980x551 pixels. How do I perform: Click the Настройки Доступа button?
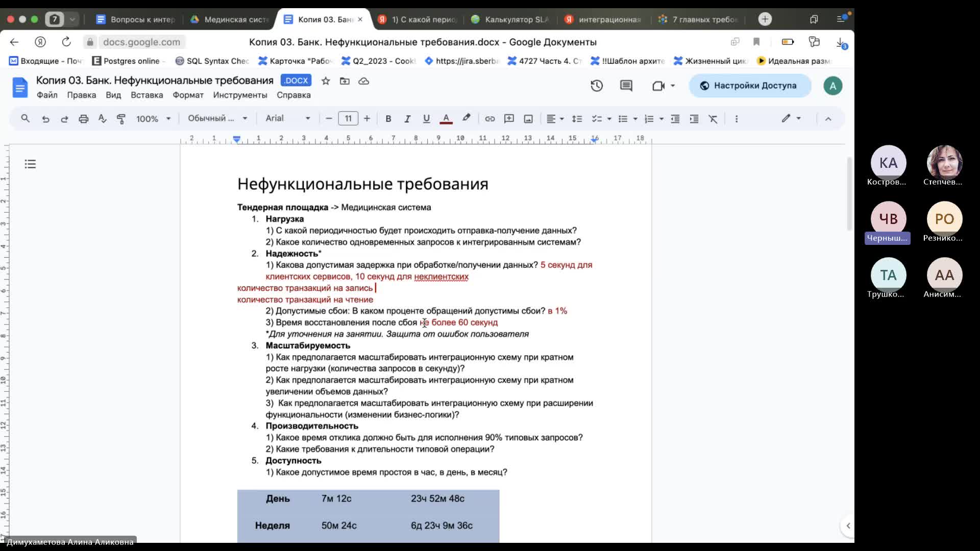[749, 86]
